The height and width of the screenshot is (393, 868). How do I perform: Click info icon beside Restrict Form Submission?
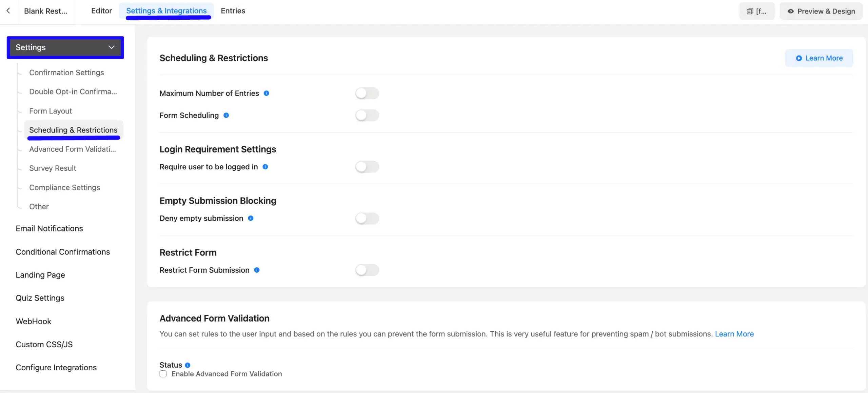tap(257, 270)
